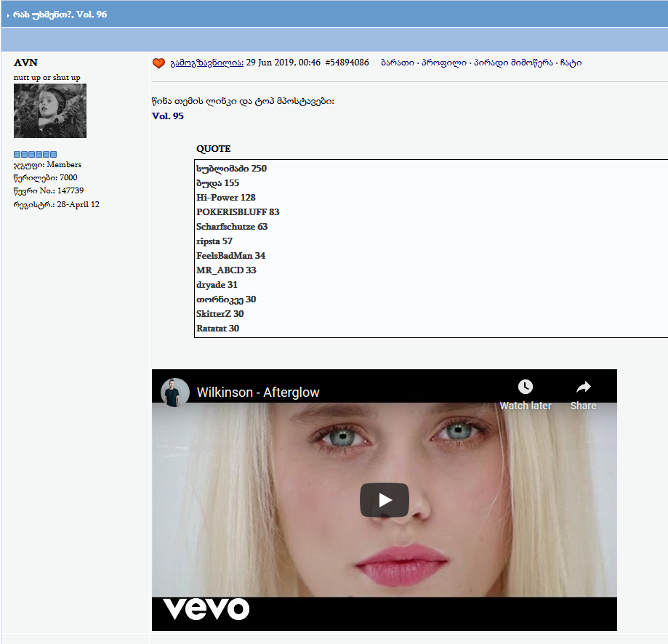Click the orange heart icon beside the post date
The width and height of the screenshot is (668, 644).
158,63
